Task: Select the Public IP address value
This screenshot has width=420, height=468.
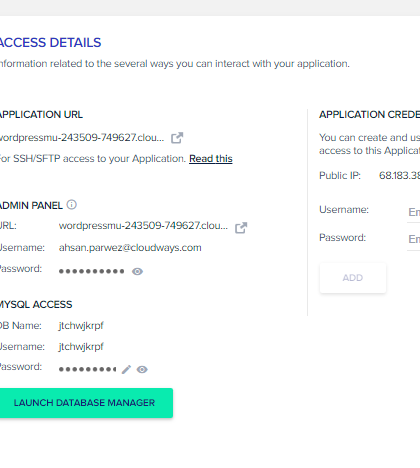Action: (399, 175)
